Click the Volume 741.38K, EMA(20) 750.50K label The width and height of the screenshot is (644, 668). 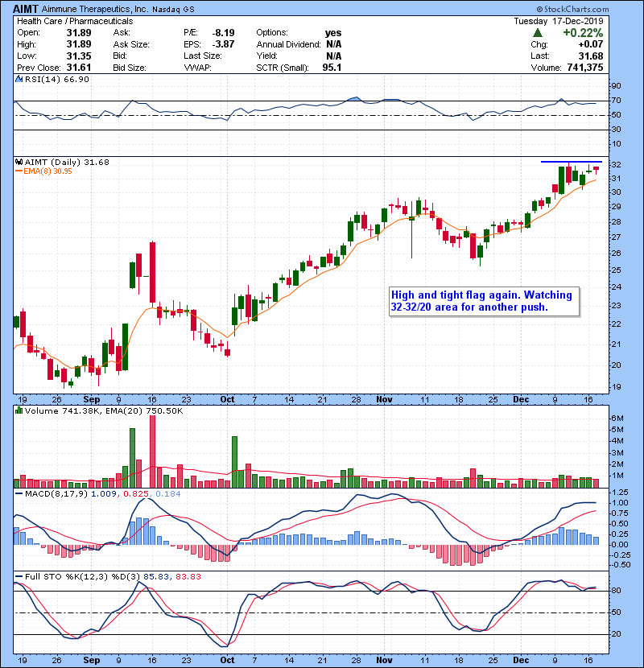[x=104, y=410]
